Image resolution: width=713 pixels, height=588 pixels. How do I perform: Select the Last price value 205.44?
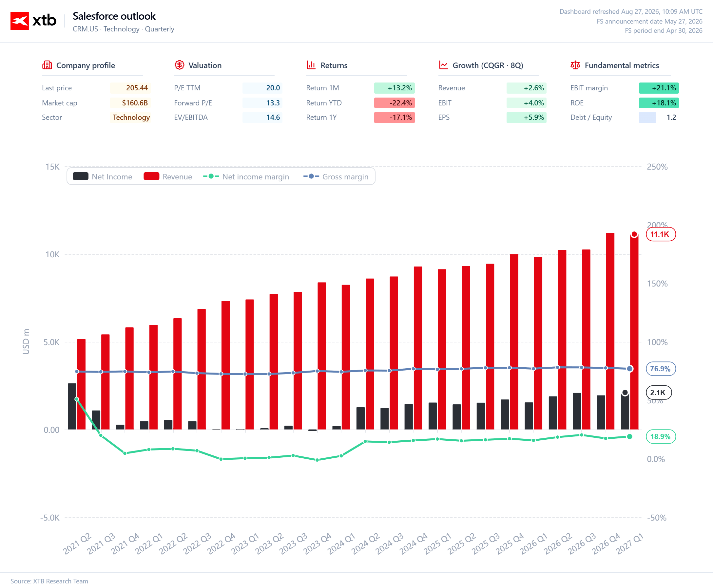point(137,88)
